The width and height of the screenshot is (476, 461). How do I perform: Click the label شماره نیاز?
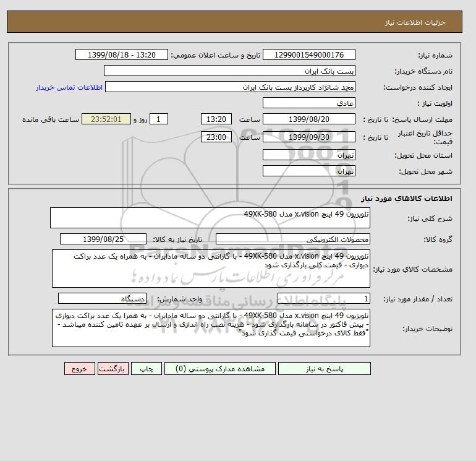[435, 55]
